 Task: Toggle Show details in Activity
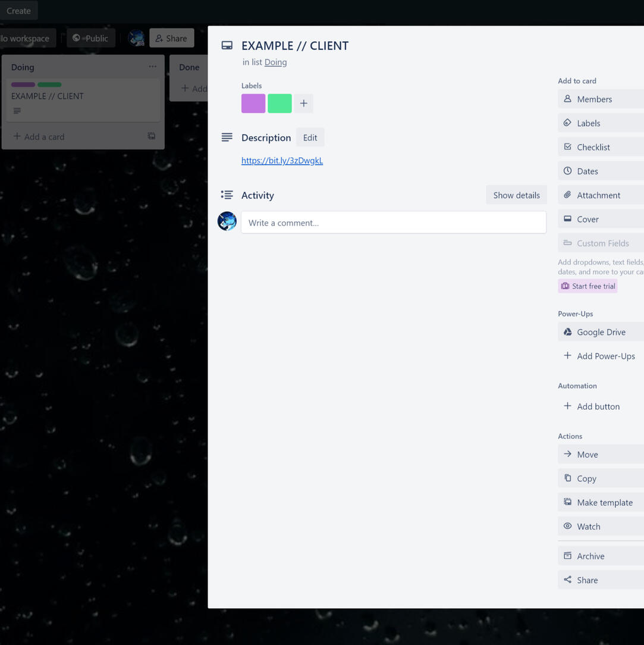click(516, 195)
